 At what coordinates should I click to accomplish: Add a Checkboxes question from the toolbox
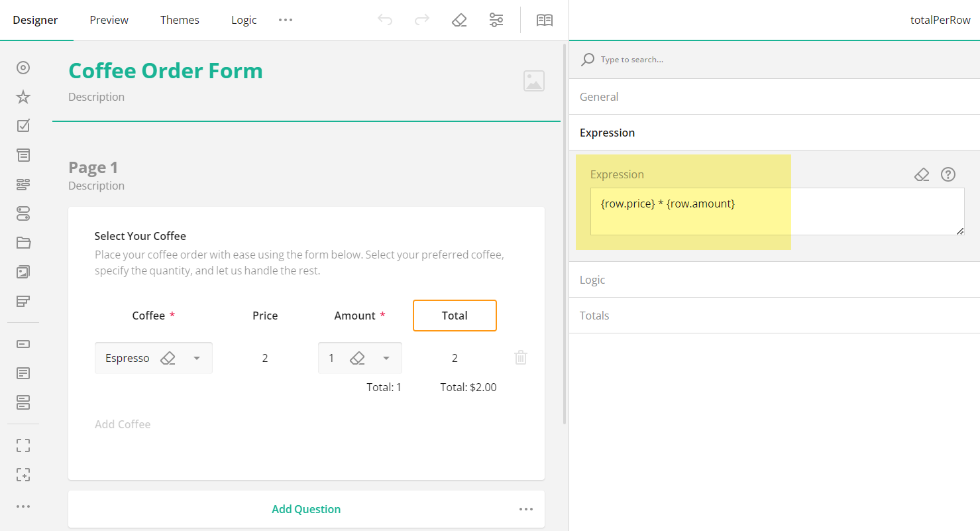point(23,125)
